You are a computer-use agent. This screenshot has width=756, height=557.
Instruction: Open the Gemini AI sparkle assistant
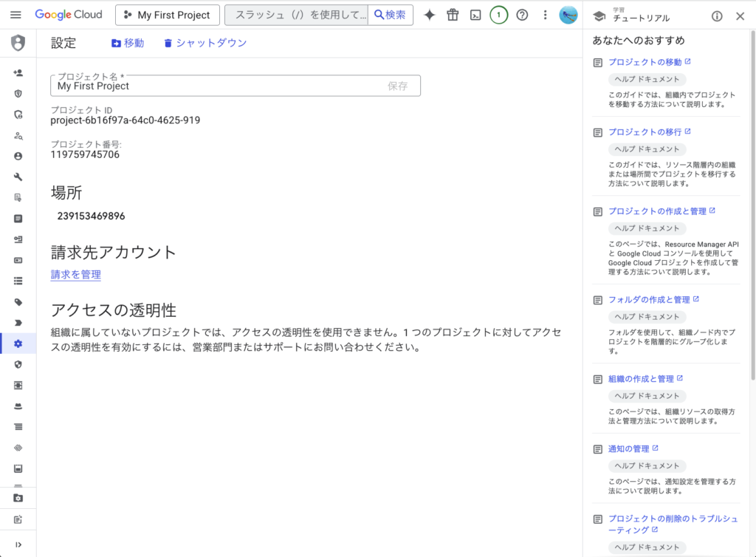tap(429, 15)
